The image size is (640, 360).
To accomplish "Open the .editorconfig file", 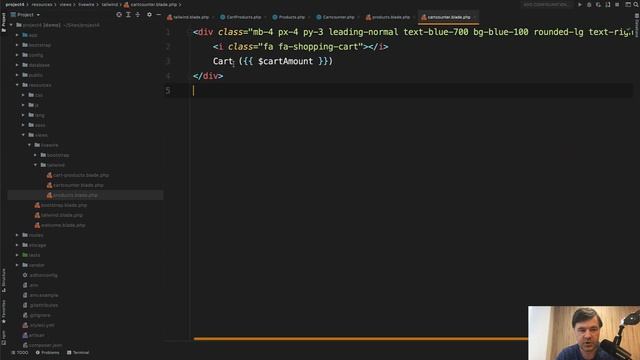I will point(40,275).
